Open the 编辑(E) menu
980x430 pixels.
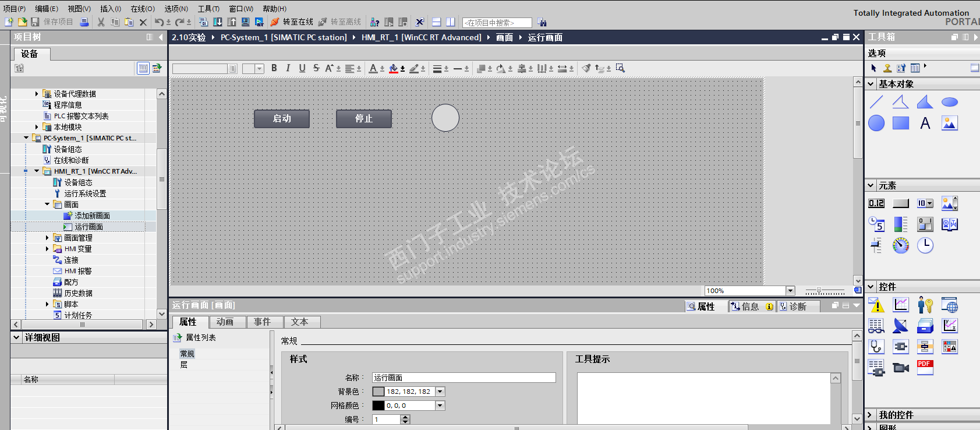tap(47, 9)
